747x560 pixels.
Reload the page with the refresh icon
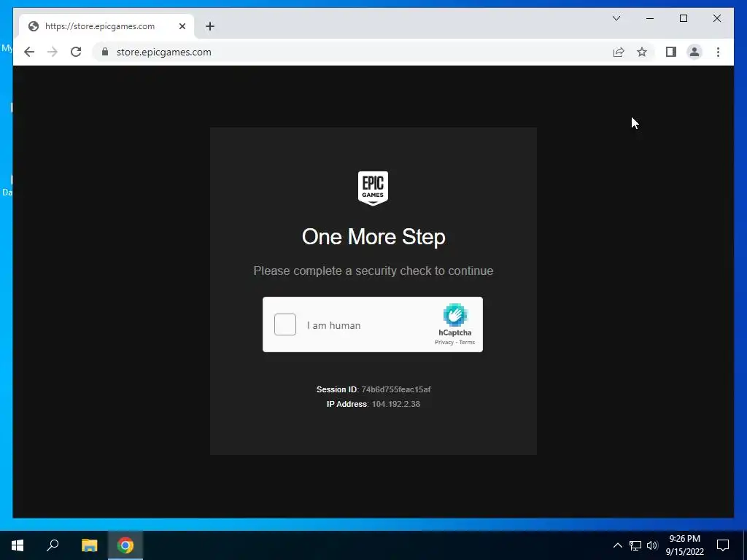(76, 52)
